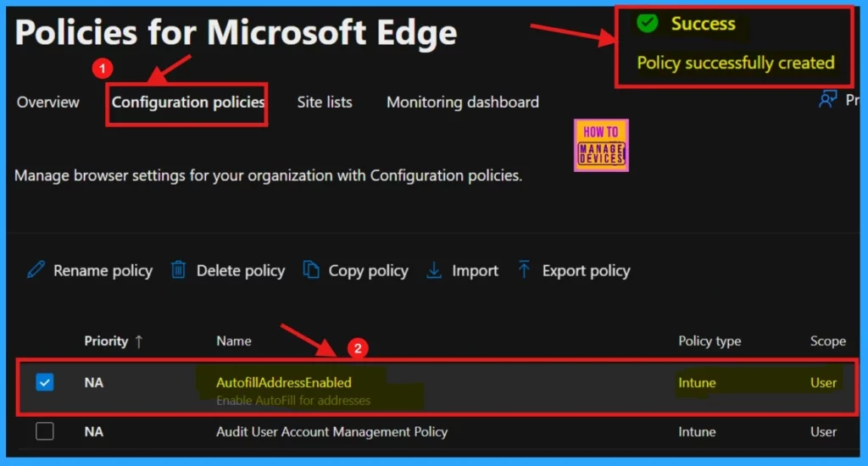Click the Success notification title

(x=703, y=24)
